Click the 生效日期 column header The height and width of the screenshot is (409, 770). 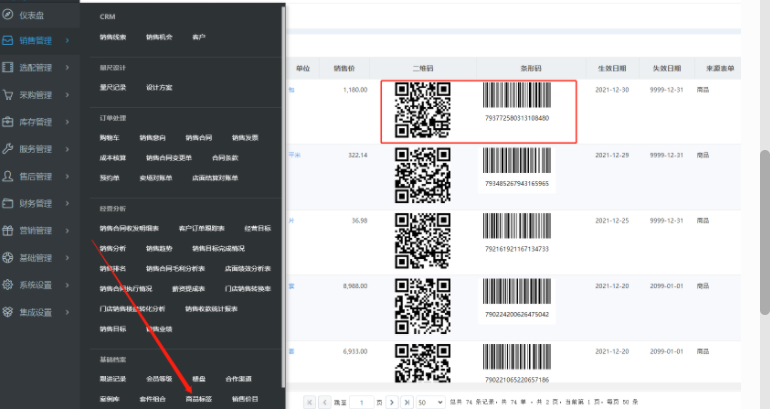pyautogui.click(x=612, y=68)
